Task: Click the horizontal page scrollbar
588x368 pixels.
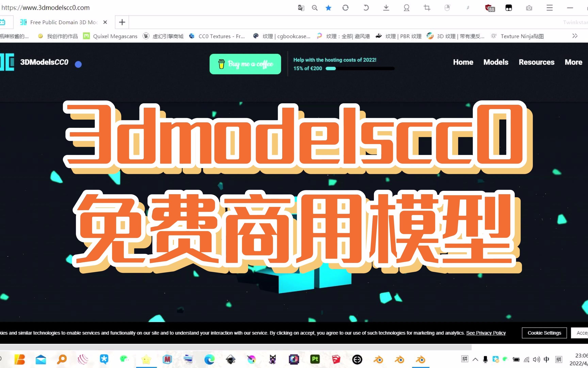Action: coord(236,347)
